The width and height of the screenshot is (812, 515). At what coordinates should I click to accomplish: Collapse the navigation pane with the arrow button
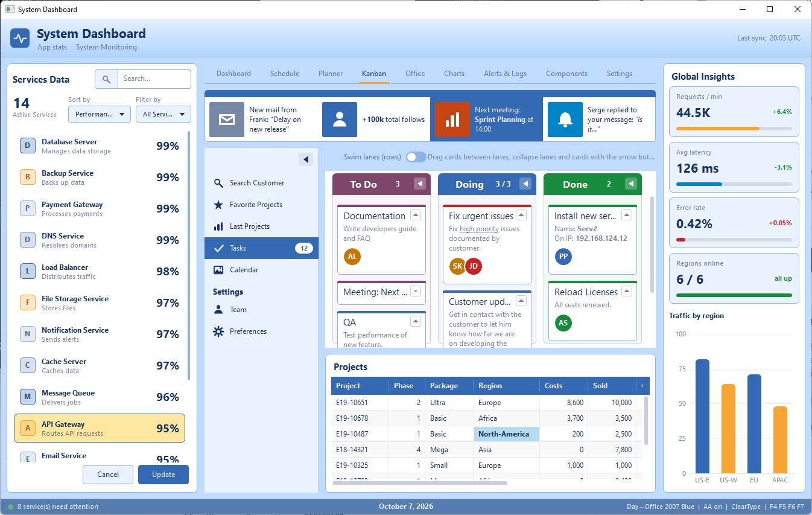306,159
